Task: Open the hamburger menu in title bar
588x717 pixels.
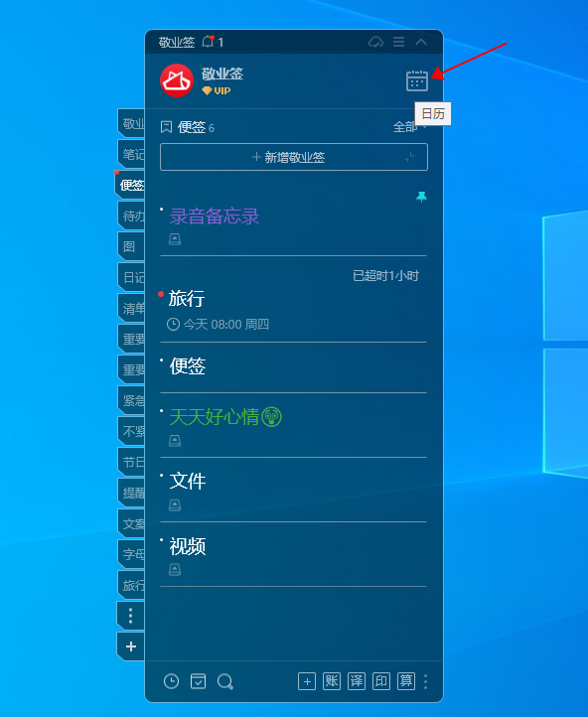Action: (x=398, y=42)
